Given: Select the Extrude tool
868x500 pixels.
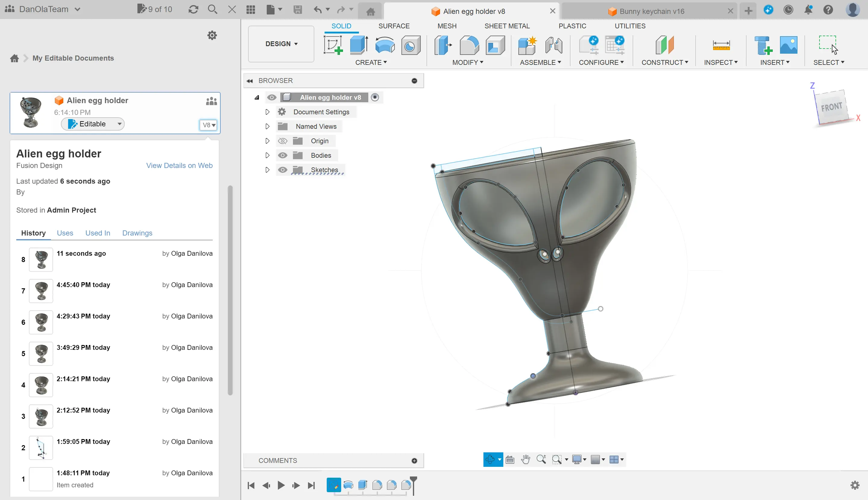Looking at the screenshot, I should click(359, 45).
